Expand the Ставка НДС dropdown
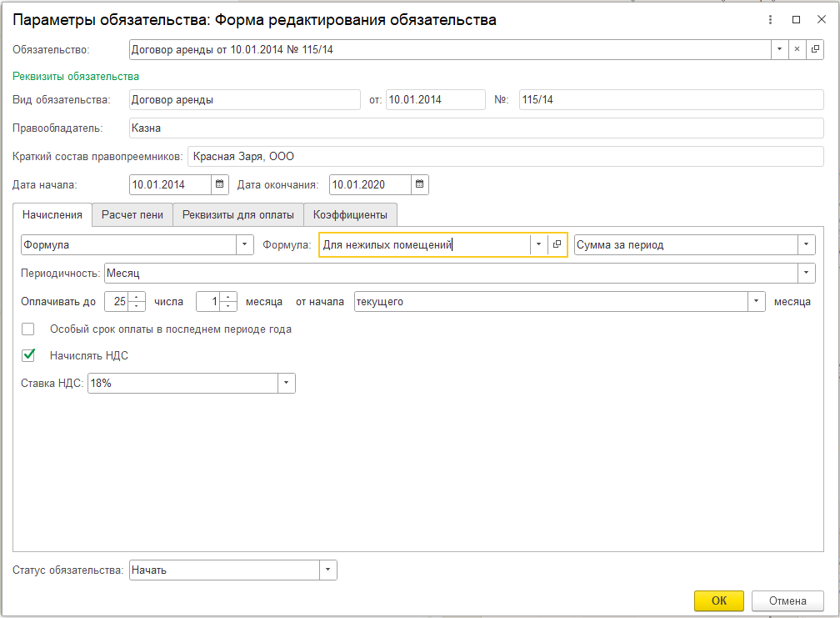Screen dimensions: 840x618 point(286,384)
